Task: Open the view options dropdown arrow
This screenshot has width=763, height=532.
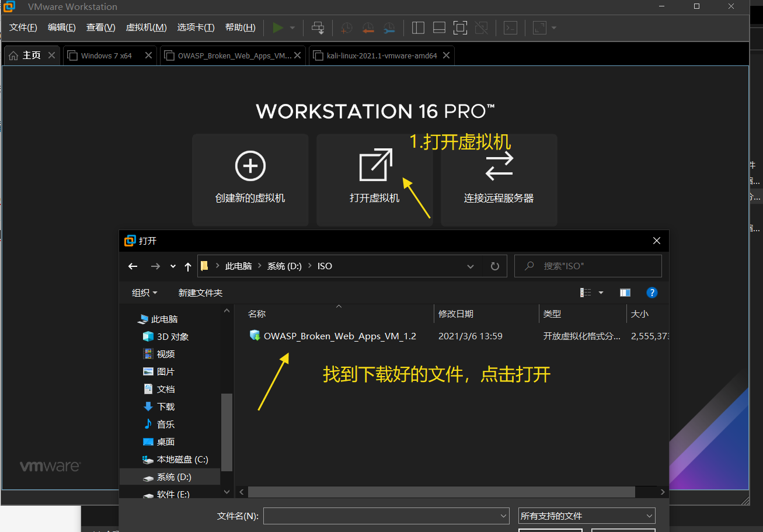Action: click(601, 293)
